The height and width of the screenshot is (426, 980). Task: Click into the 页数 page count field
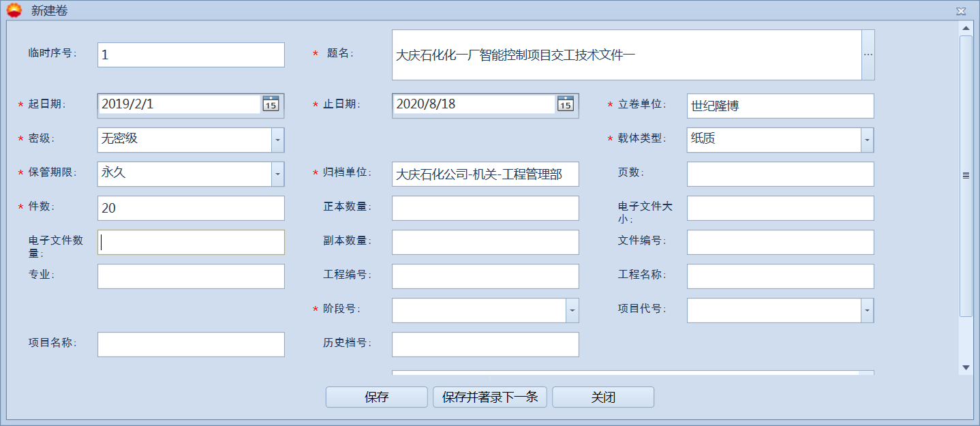pos(780,174)
